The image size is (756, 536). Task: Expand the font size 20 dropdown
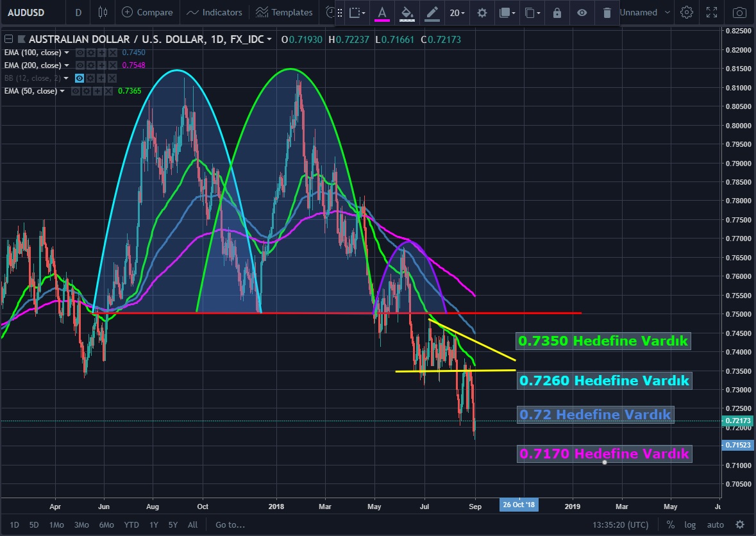coord(457,13)
